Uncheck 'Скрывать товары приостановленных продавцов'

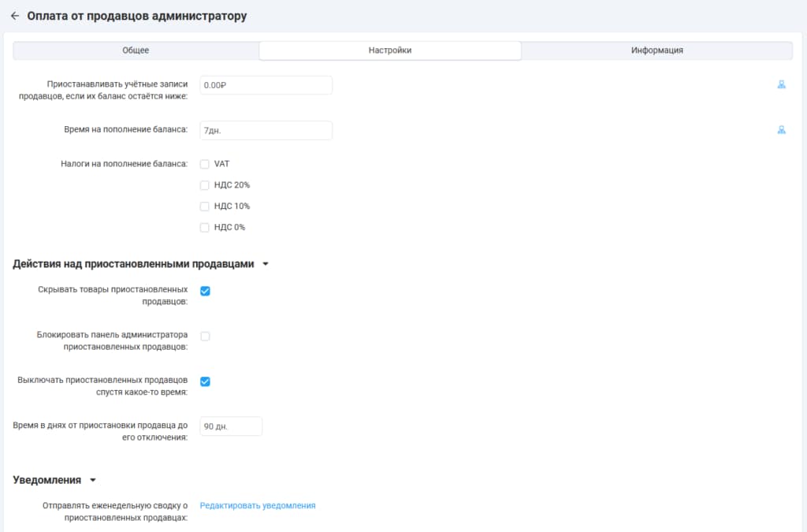point(205,291)
